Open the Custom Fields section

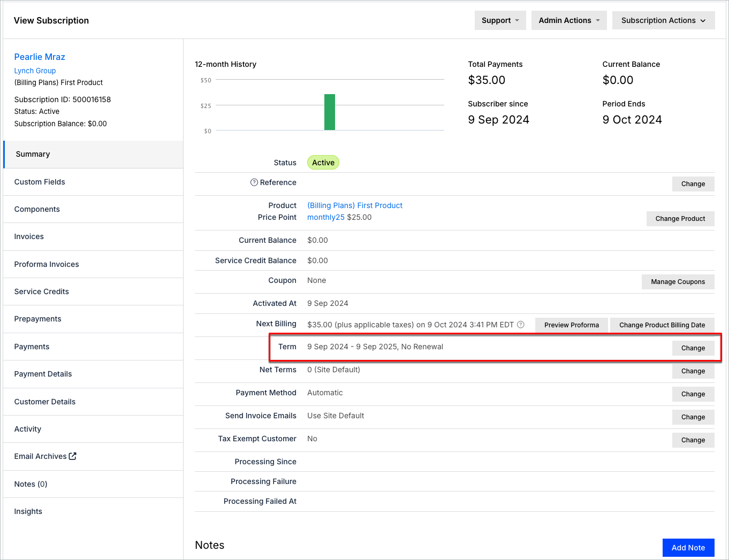(93, 182)
